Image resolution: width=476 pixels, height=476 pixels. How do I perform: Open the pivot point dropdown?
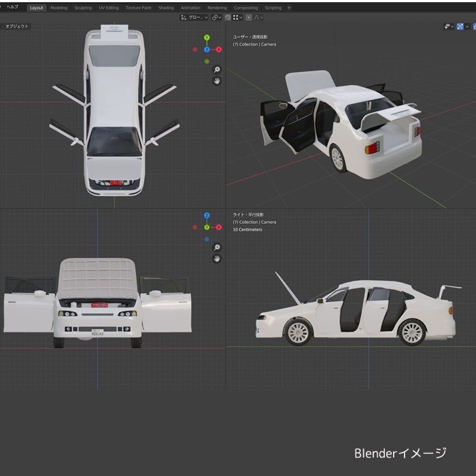pyautogui.click(x=216, y=17)
